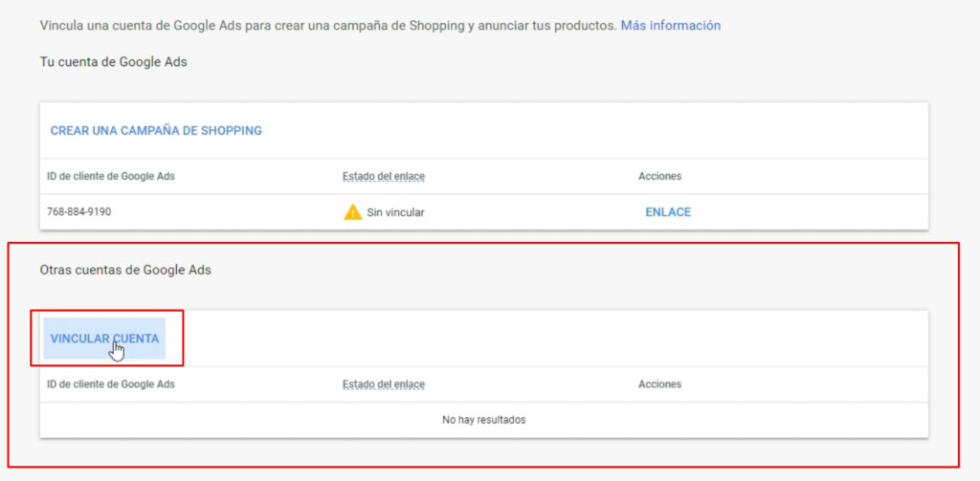Click the Sin vincular status text
The image size is (980, 481).
tap(395, 212)
